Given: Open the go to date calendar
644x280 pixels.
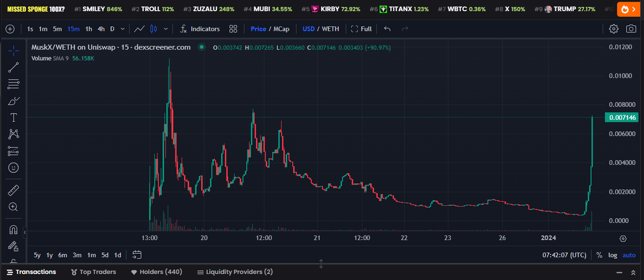Looking at the screenshot, I should pyautogui.click(x=137, y=255).
